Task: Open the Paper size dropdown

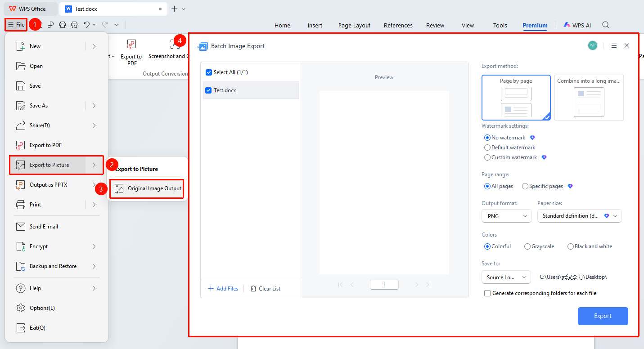Action: click(x=580, y=216)
